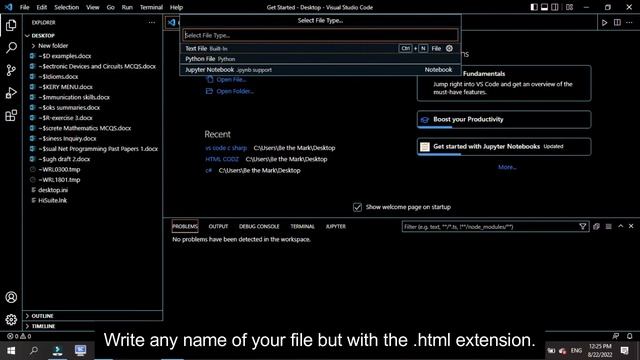
Task: Click the gear icon beside Text File
Action: 449,48
